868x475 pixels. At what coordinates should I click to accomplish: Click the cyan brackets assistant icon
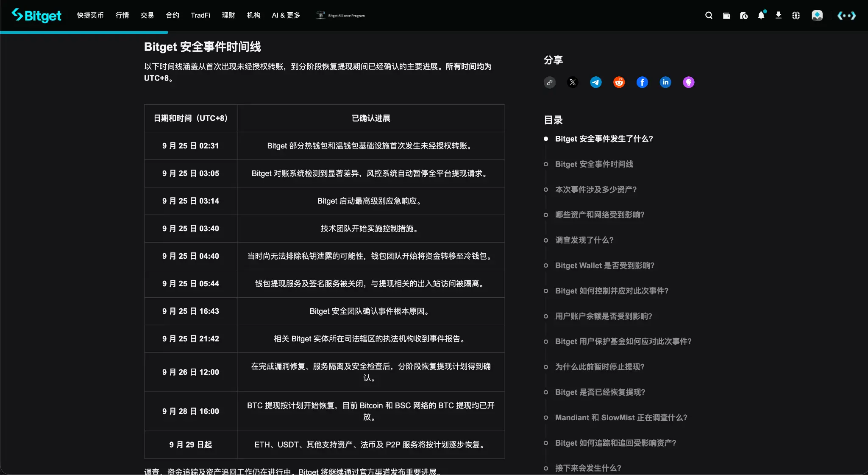(847, 15)
